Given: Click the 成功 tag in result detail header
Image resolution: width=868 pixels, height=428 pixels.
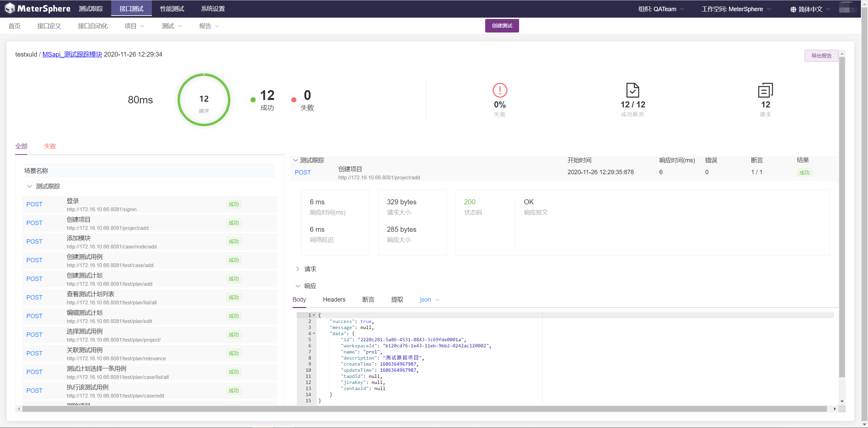Looking at the screenshot, I should point(804,172).
